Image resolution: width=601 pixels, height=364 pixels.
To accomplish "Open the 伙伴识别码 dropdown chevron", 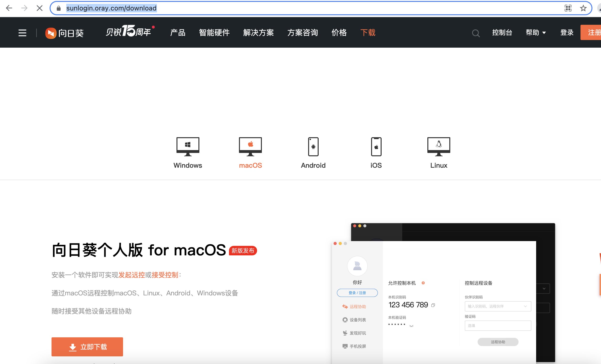I will pos(525,306).
